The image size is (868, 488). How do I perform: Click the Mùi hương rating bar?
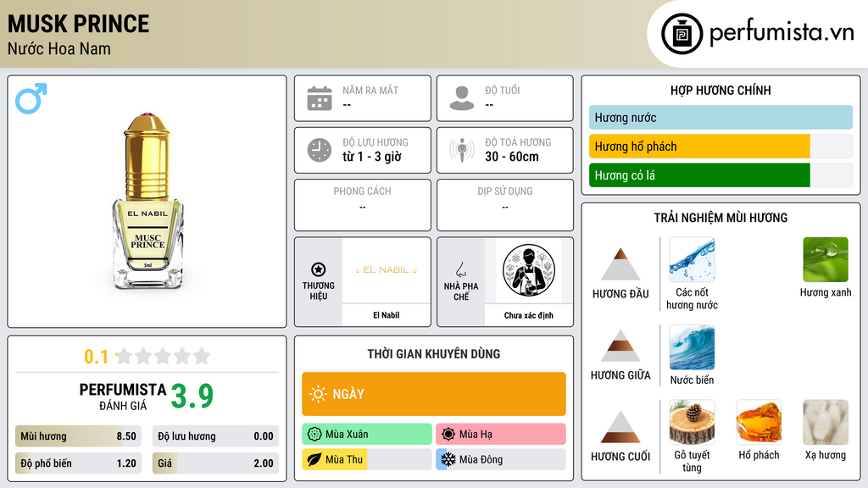(78, 436)
